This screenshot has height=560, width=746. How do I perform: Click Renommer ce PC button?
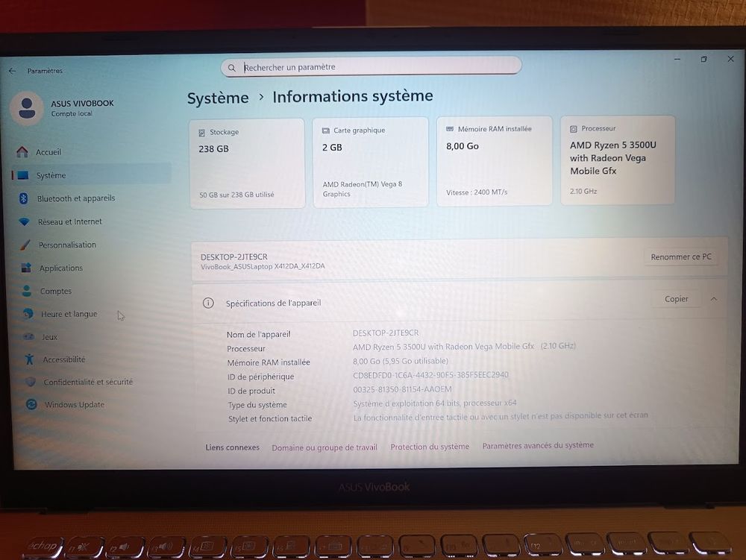click(x=681, y=257)
